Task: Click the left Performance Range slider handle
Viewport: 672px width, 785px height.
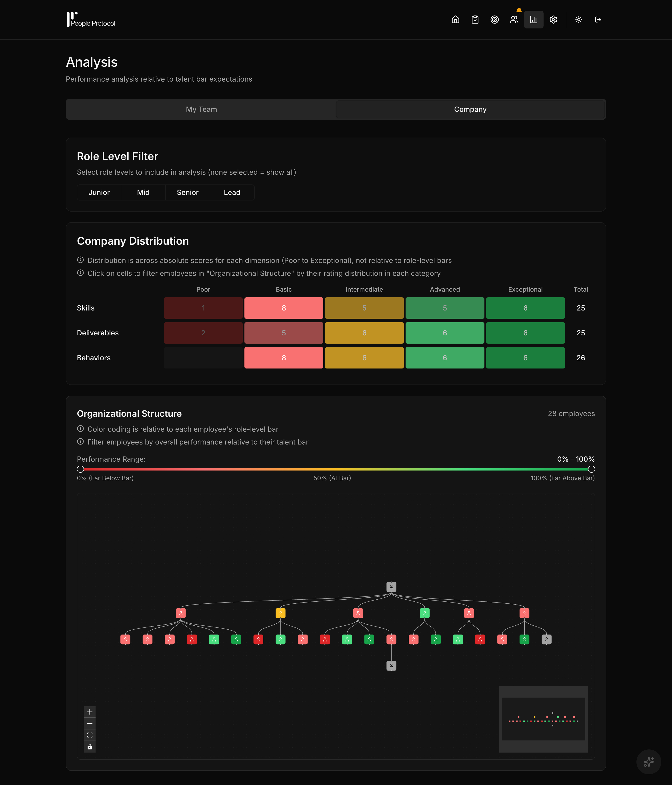Action: pos(80,469)
